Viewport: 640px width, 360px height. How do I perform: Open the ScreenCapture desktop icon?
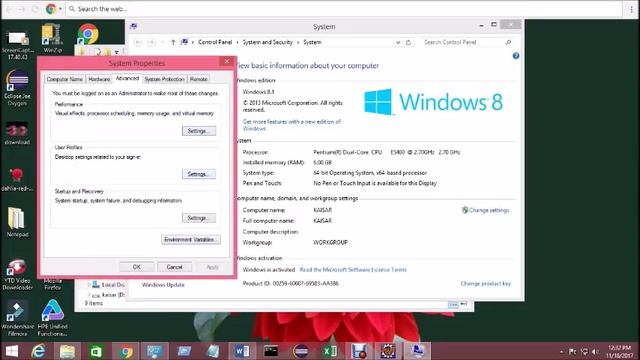point(18,44)
